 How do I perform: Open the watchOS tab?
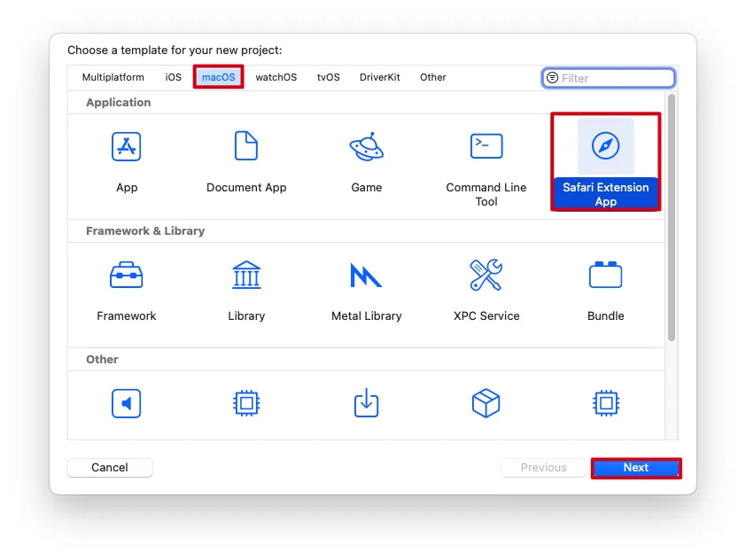[276, 77]
